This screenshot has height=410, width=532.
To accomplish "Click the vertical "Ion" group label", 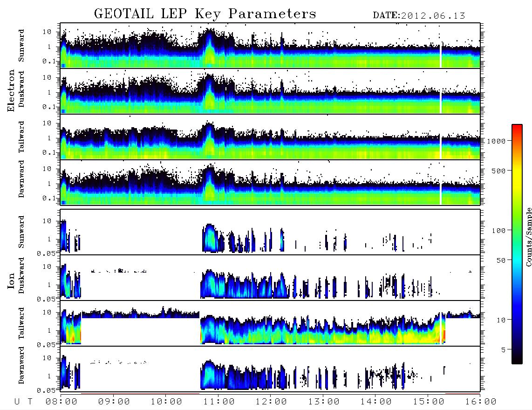I will click(x=11, y=280).
